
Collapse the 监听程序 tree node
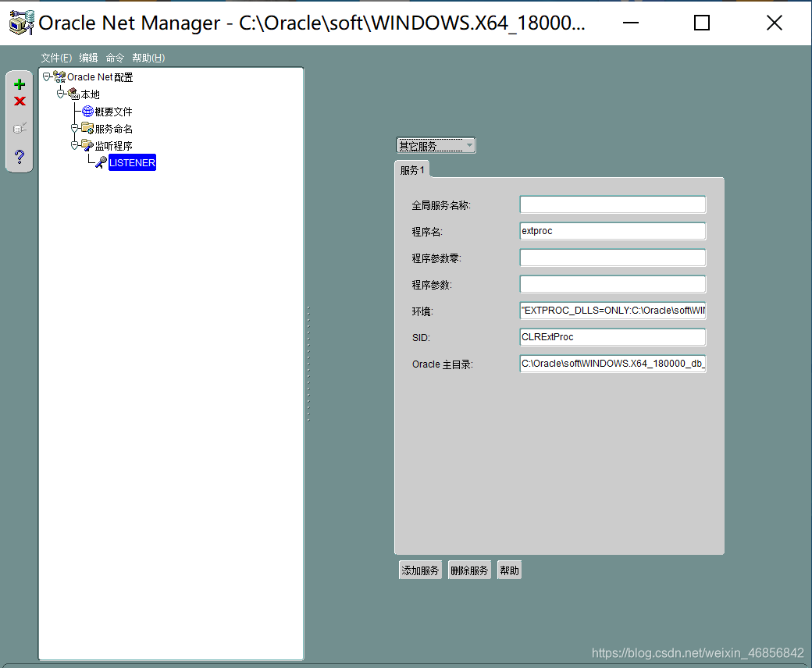click(x=75, y=145)
